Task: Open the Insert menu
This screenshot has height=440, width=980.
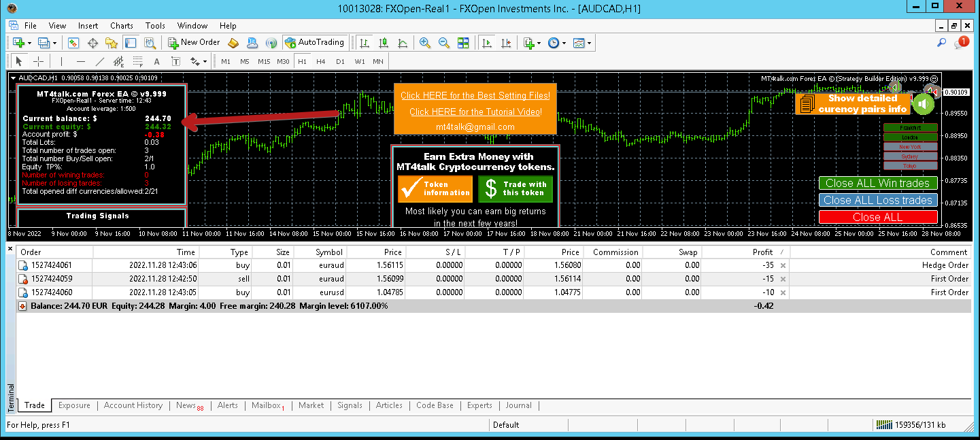Action: [88, 26]
